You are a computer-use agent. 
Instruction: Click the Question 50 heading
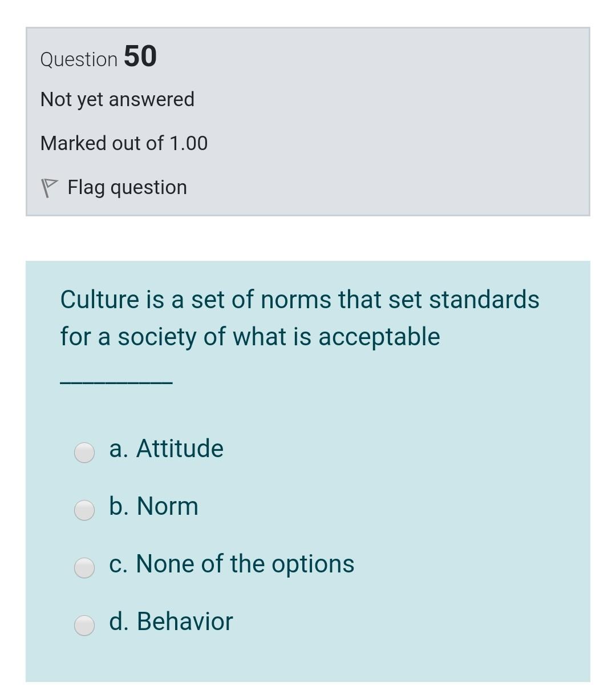pyautogui.click(x=98, y=57)
